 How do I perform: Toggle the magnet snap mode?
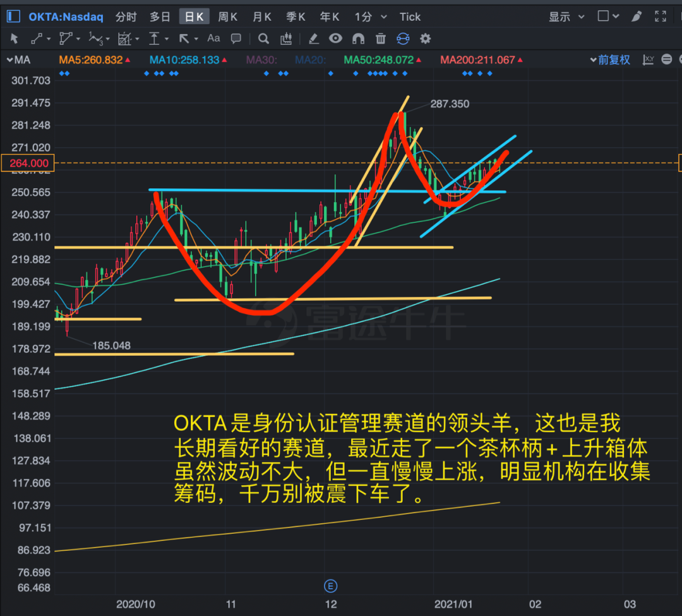(x=358, y=39)
